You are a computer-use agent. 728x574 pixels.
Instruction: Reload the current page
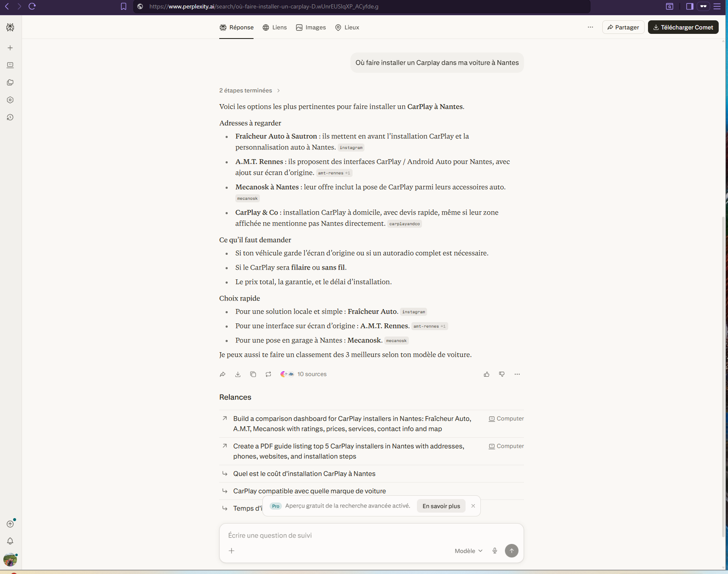[x=32, y=6]
